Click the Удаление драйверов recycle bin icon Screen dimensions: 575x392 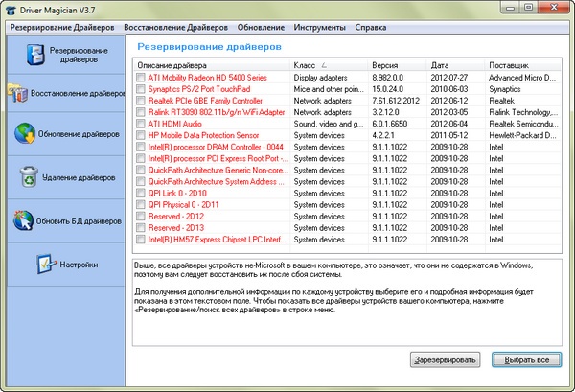point(29,177)
